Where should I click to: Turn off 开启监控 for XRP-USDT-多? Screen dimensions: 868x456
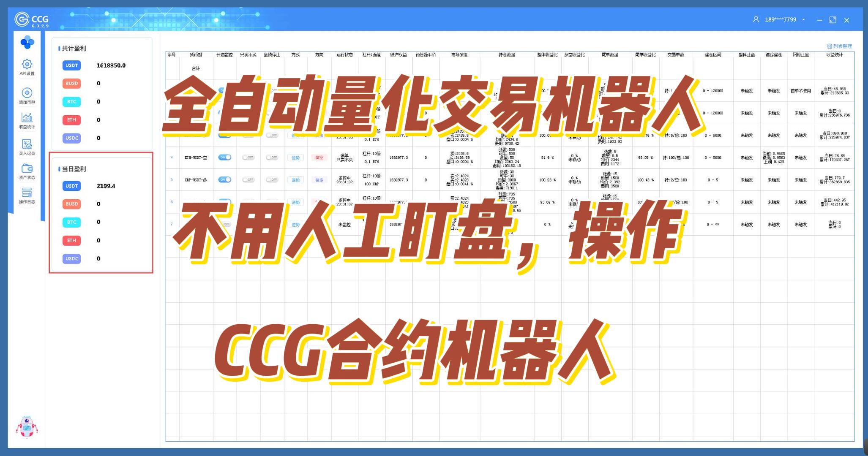coord(225,180)
